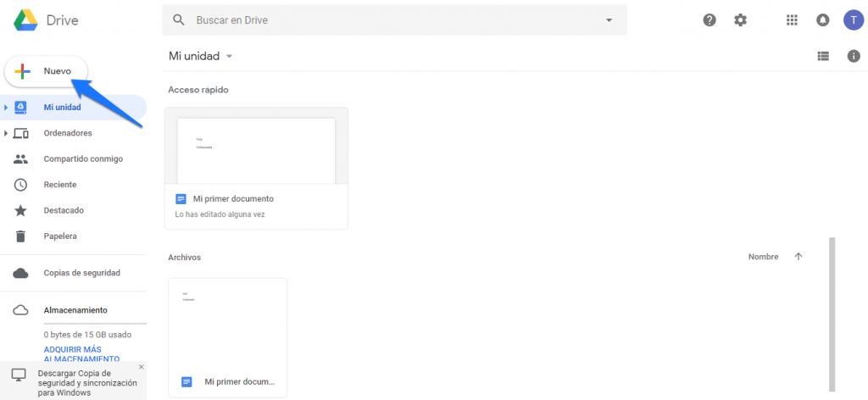Select Destacado in sidebar
868x400 pixels.
click(x=63, y=210)
